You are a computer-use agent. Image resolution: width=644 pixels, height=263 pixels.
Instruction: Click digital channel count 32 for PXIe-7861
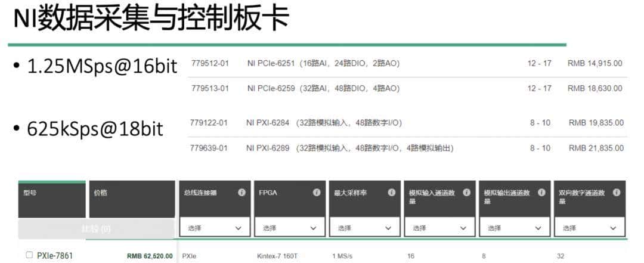tap(561, 256)
